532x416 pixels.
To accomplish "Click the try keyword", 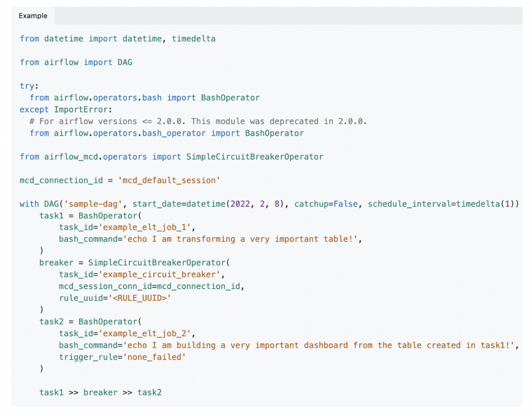I will coord(27,86).
